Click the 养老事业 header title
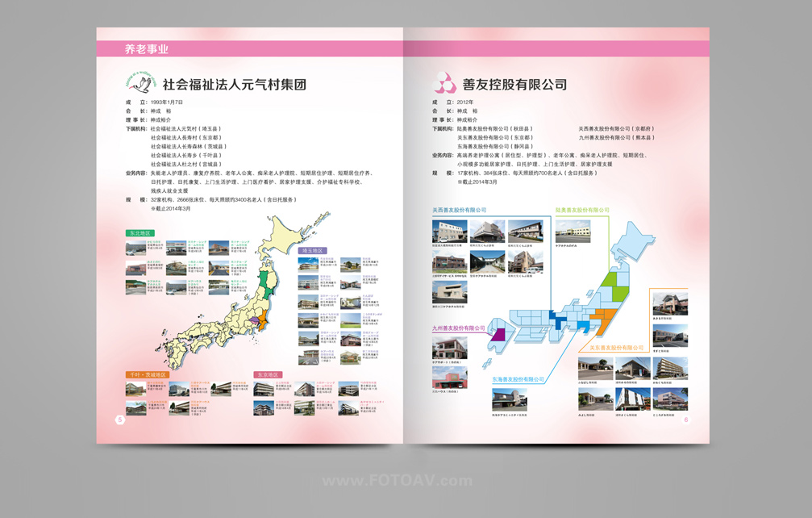812x518 pixels. click(147, 49)
